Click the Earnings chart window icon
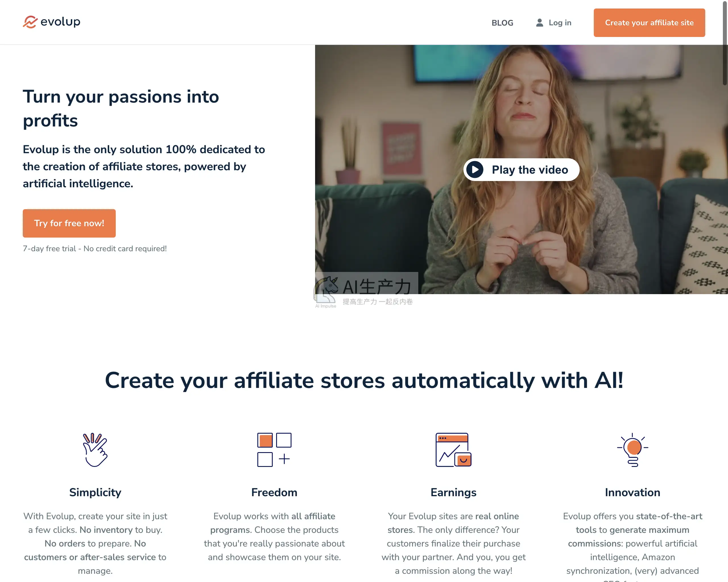 pos(454,450)
